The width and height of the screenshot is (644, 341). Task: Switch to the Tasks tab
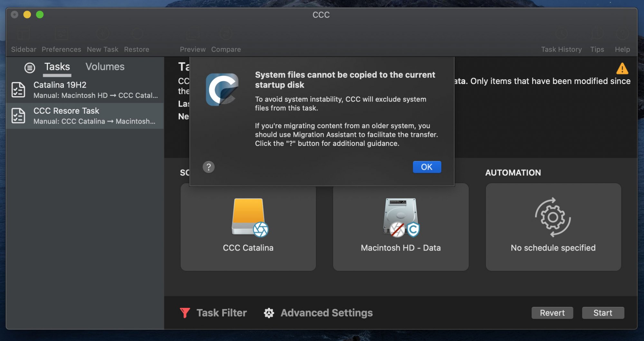tap(57, 67)
